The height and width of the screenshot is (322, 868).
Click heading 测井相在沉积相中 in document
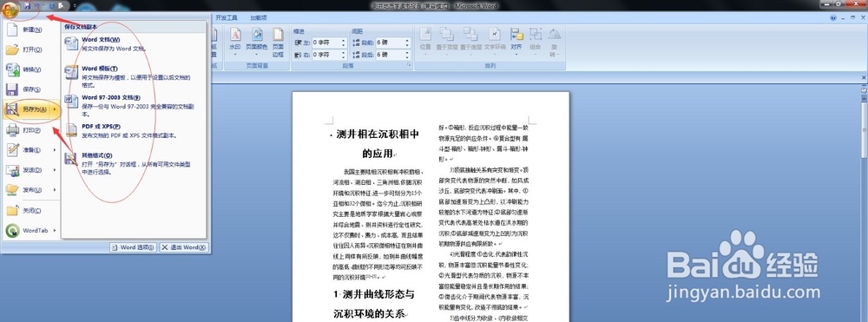(378, 134)
